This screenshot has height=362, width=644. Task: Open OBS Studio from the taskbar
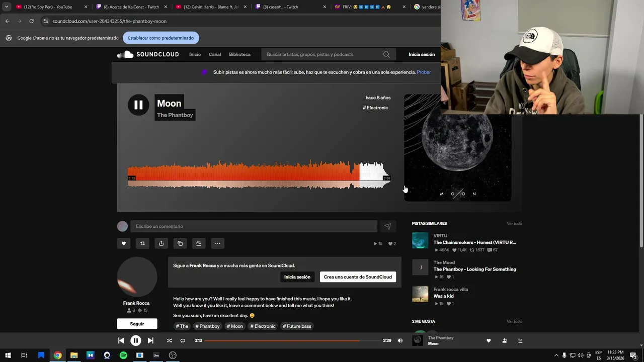pyautogui.click(x=173, y=355)
